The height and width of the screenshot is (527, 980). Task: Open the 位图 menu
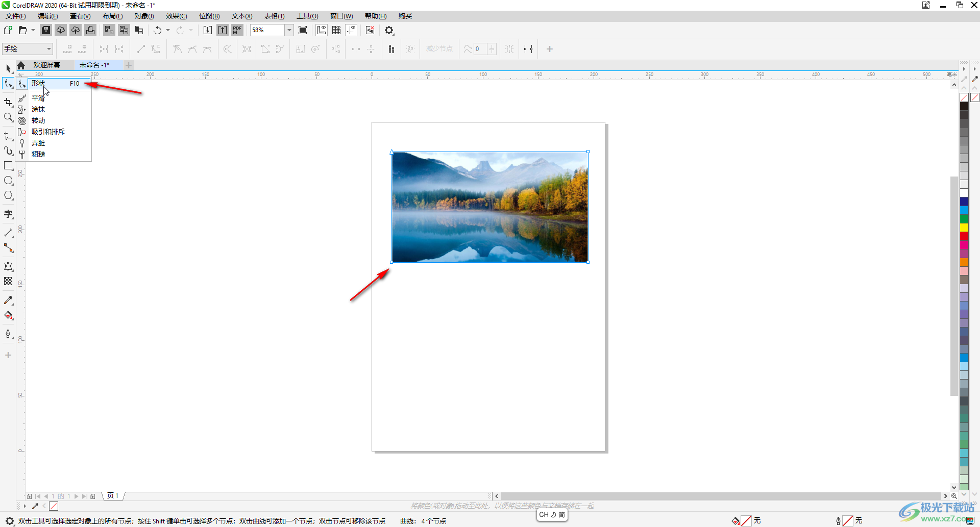209,16
